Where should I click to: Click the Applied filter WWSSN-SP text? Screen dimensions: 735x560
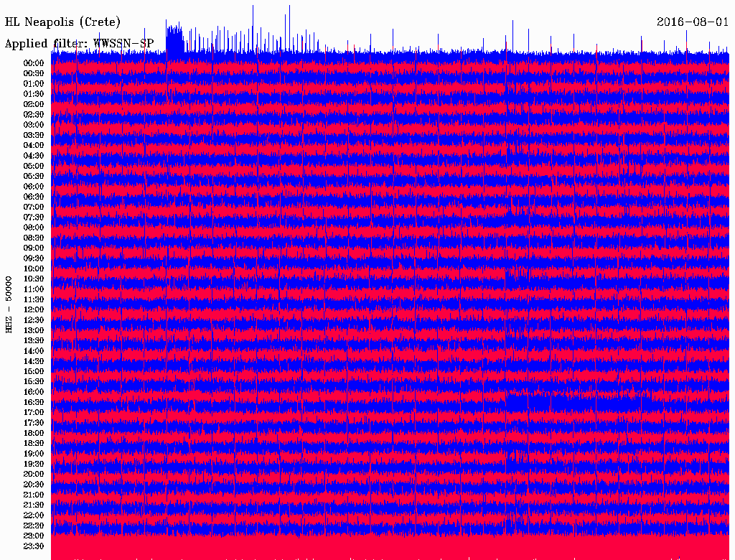click(x=79, y=44)
